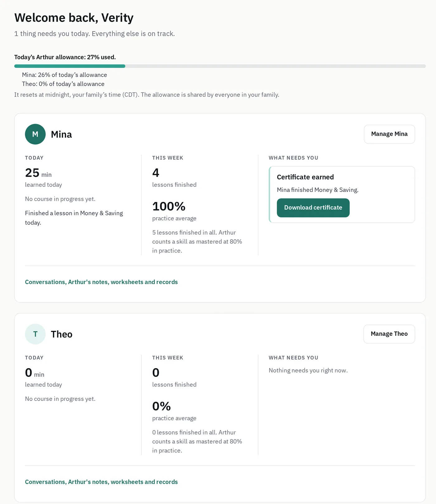The height and width of the screenshot is (504, 436).
Task: Open the Manage Mina button
Action: coord(389,134)
